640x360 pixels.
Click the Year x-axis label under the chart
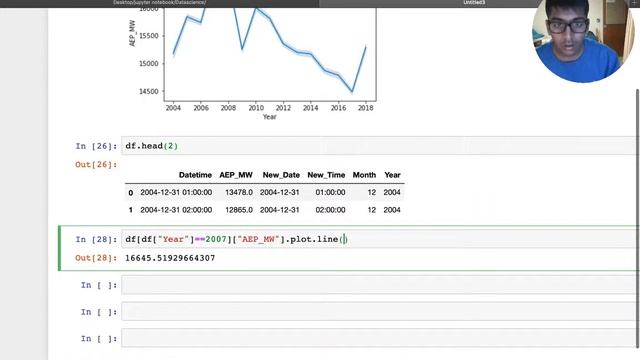pos(269,117)
